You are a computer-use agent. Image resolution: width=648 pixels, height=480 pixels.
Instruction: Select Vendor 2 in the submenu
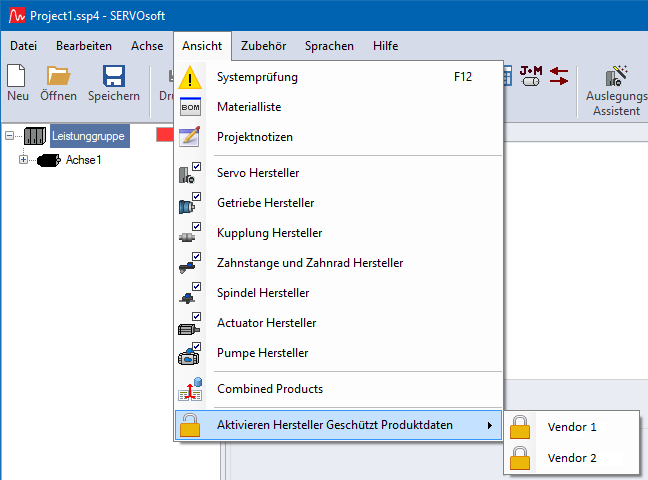572,458
